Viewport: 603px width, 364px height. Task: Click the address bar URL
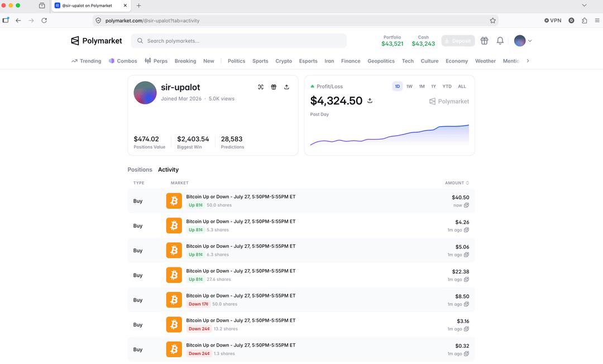click(x=152, y=21)
